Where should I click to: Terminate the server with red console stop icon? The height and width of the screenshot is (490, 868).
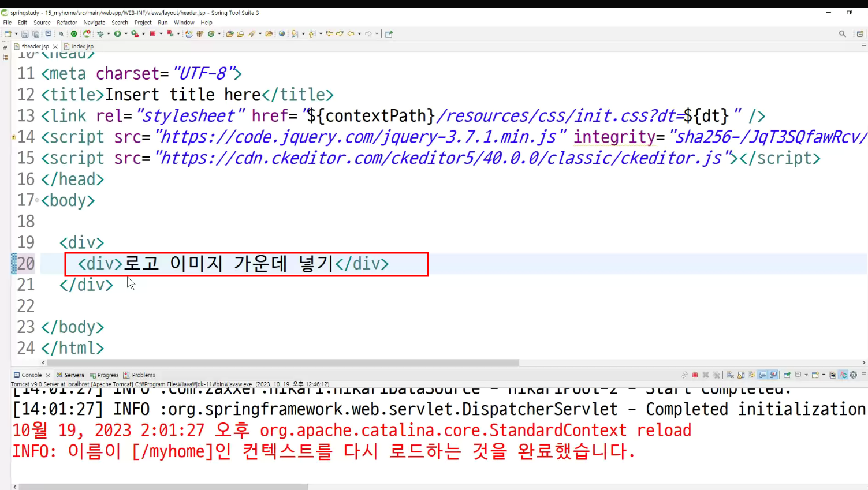[695, 375]
